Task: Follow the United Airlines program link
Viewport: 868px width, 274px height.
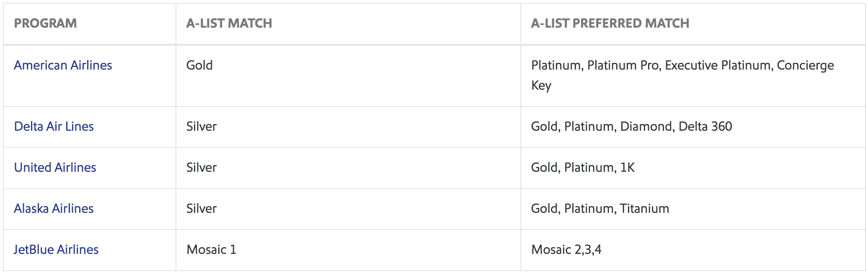Action: pyautogui.click(x=55, y=168)
